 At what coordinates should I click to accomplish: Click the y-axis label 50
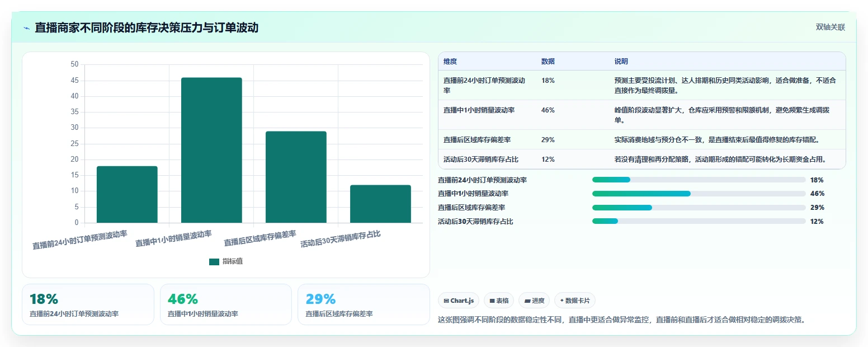point(75,64)
